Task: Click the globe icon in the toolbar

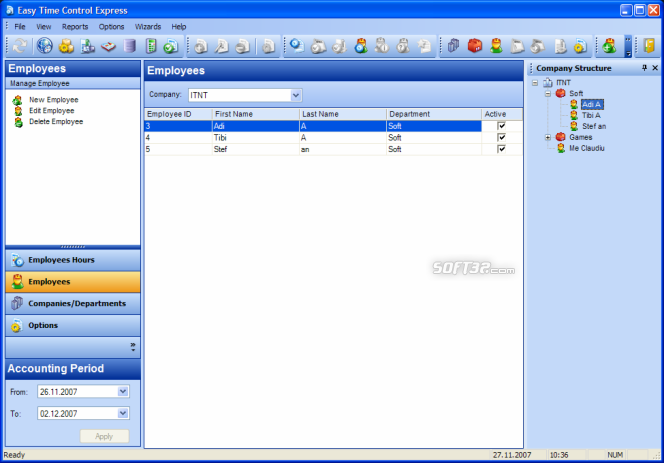Action: point(44,46)
